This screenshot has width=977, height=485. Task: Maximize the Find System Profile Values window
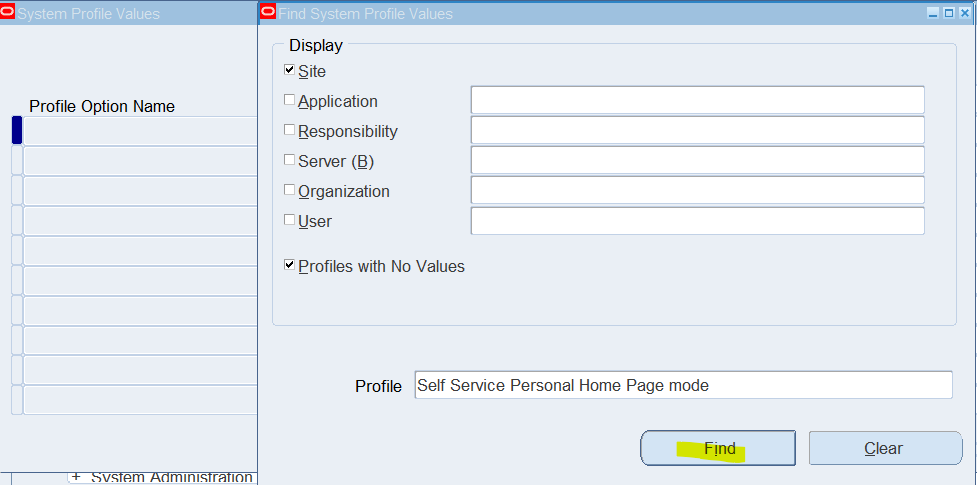(948, 13)
